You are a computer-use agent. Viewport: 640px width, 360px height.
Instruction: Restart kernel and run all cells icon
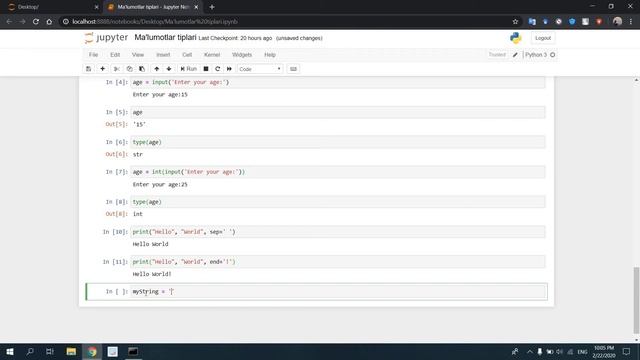tap(229, 69)
